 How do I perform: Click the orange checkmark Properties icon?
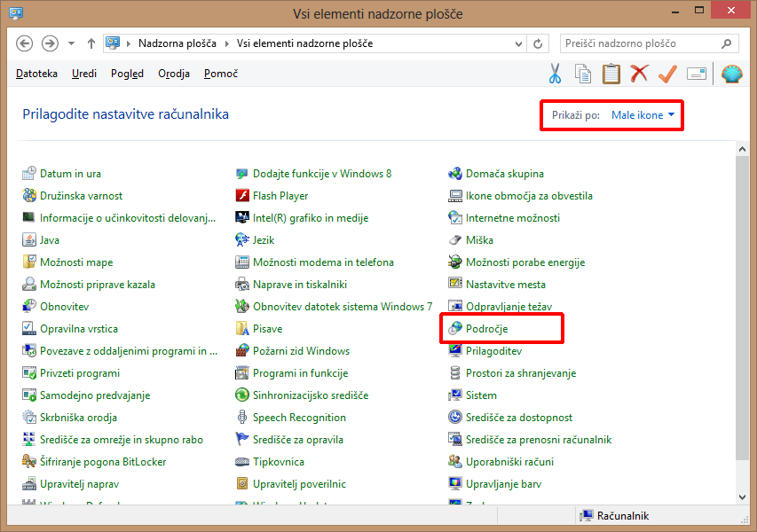(667, 74)
